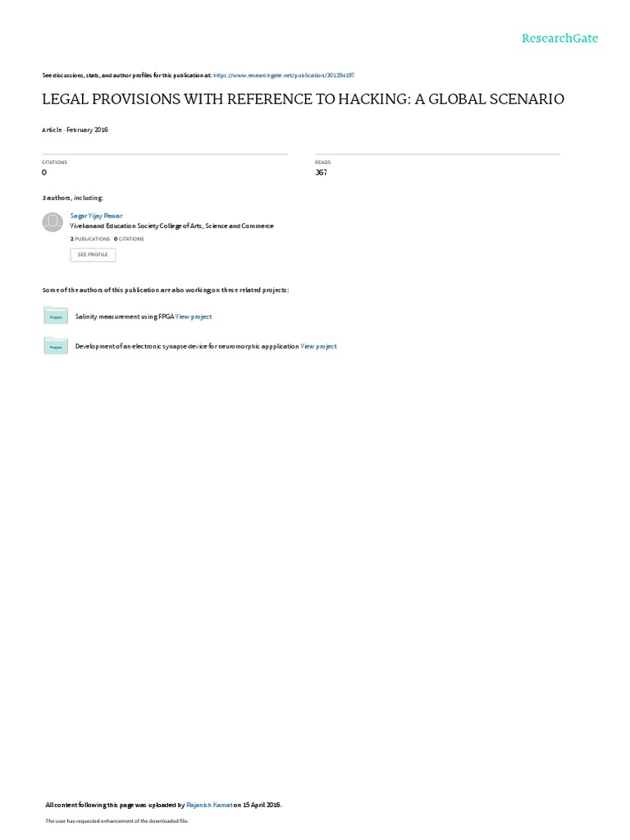
Task: Open the Rajanish Kamat uploader link
Action: tap(209, 805)
